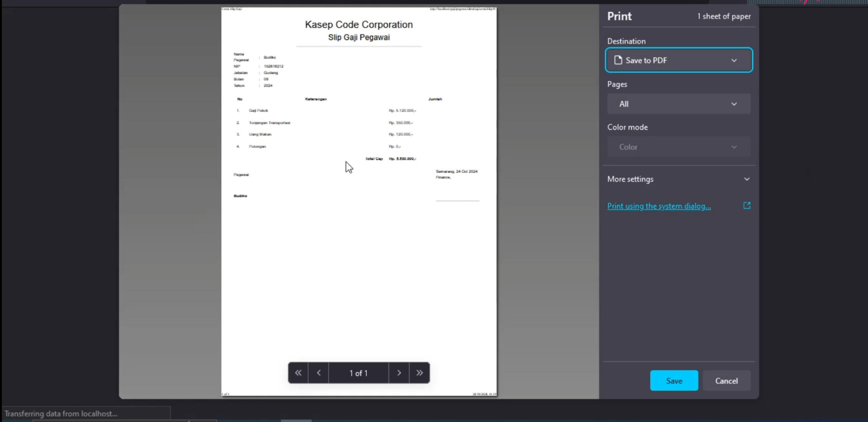Image resolution: width=868 pixels, height=422 pixels.
Task: Click the Semarang, 24 Oct 2024 date text
Action: pos(457,171)
